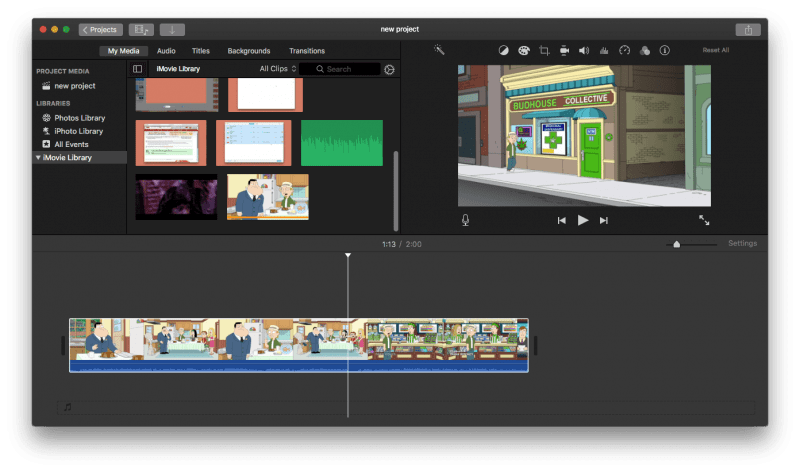Open the clip filter overlapping-circles tool

[645, 50]
